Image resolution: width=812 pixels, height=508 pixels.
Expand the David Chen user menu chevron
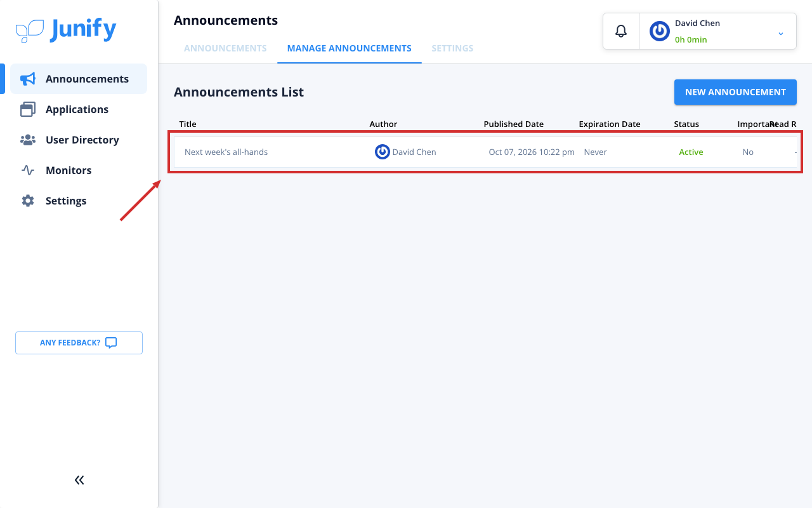tap(781, 33)
